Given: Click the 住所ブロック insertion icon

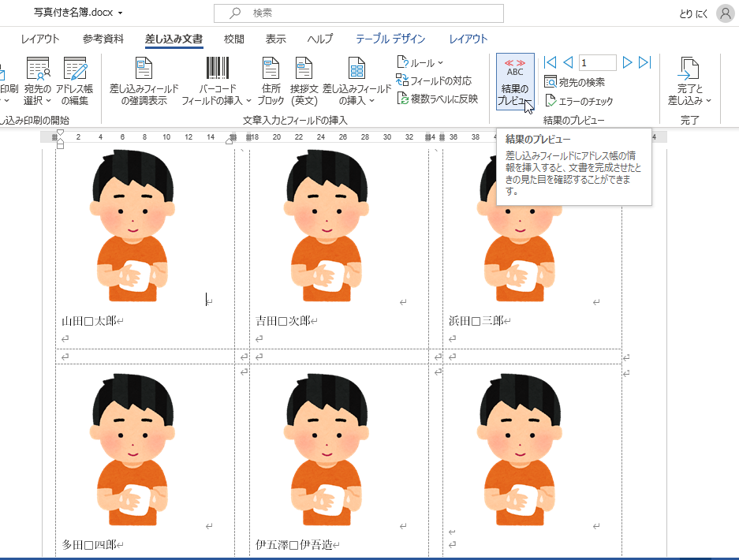Looking at the screenshot, I should [271, 79].
